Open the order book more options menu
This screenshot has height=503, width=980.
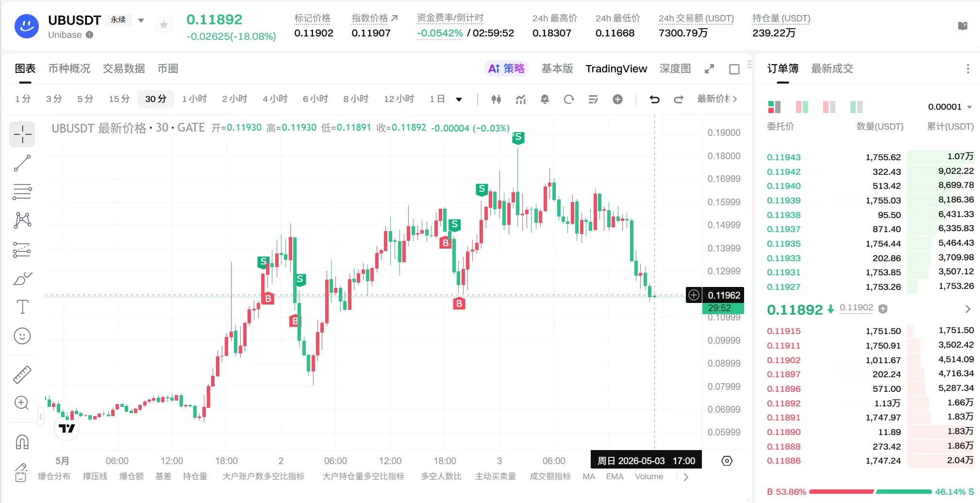pyautogui.click(x=968, y=69)
